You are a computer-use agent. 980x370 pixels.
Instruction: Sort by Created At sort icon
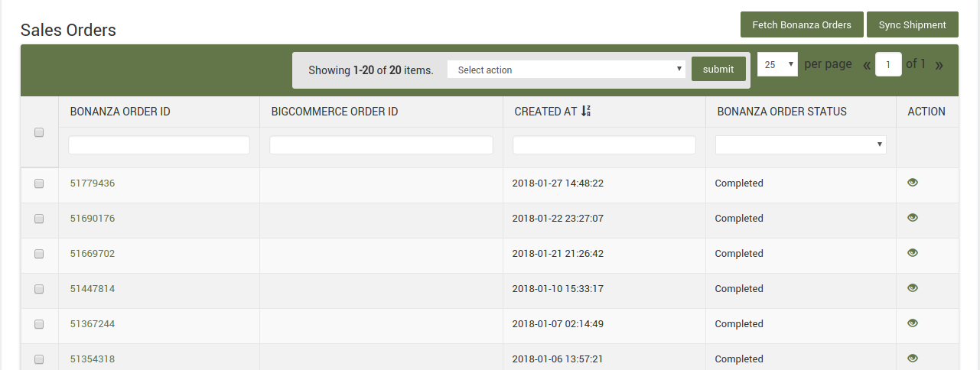point(586,112)
